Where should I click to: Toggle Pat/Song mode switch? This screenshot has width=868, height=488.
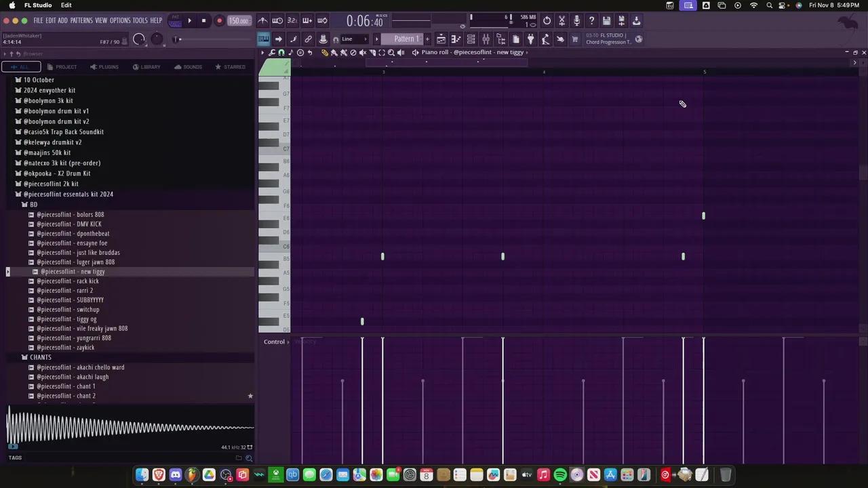point(175,21)
